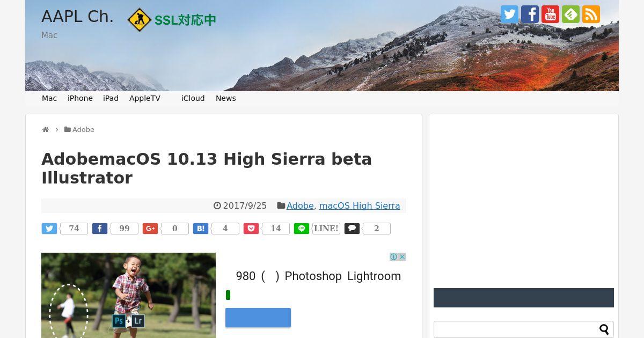Open the YouTube channel icon in header

pos(550,14)
